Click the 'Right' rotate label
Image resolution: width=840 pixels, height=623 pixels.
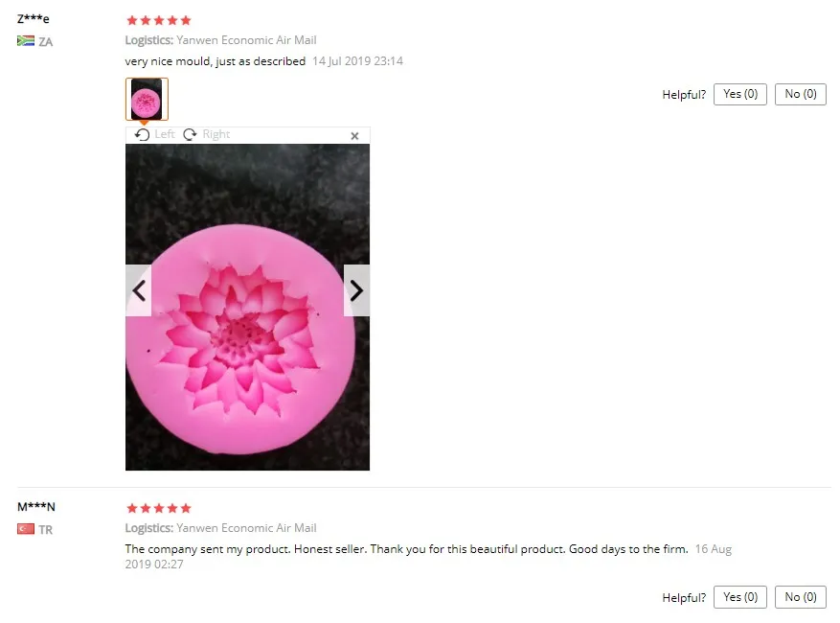click(x=216, y=134)
